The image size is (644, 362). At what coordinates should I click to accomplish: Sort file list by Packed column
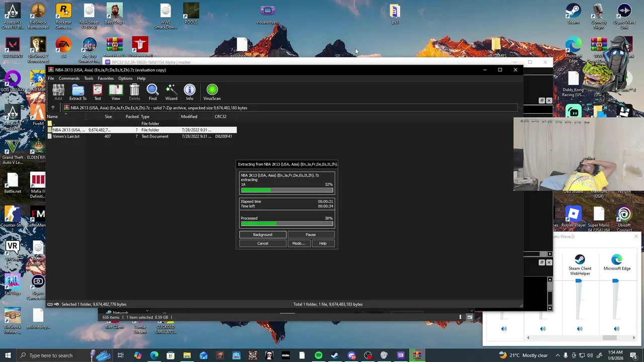click(x=126, y=117)
